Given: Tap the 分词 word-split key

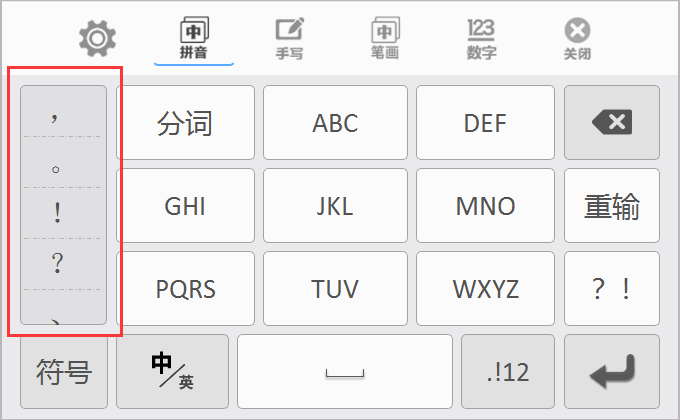Looking at the screenshot, I should 185,123.
